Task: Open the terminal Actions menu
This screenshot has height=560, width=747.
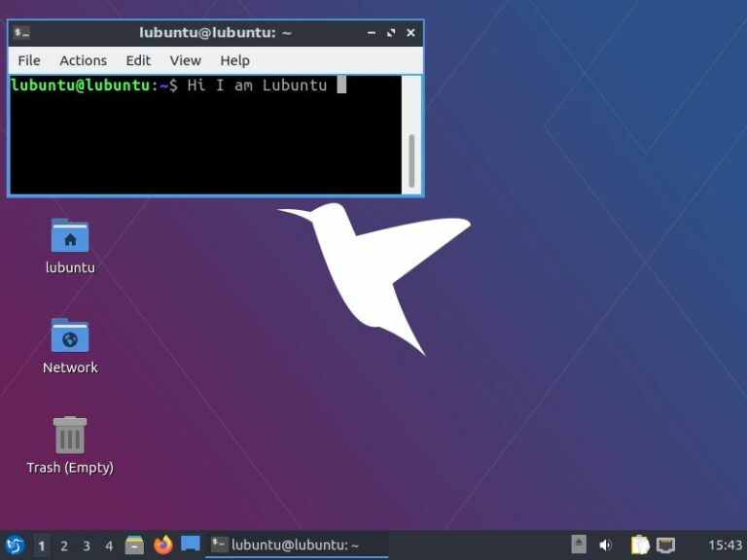Action: click(x=83, y=60)
